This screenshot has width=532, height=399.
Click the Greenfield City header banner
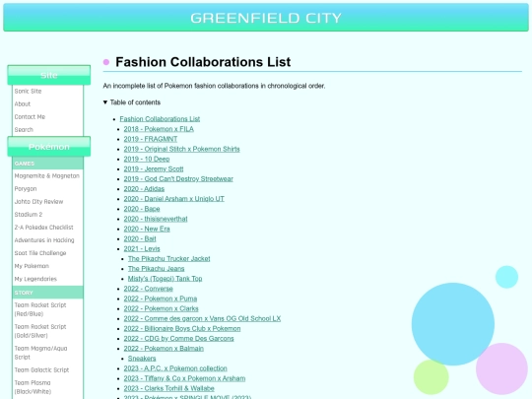pos(266,18)
